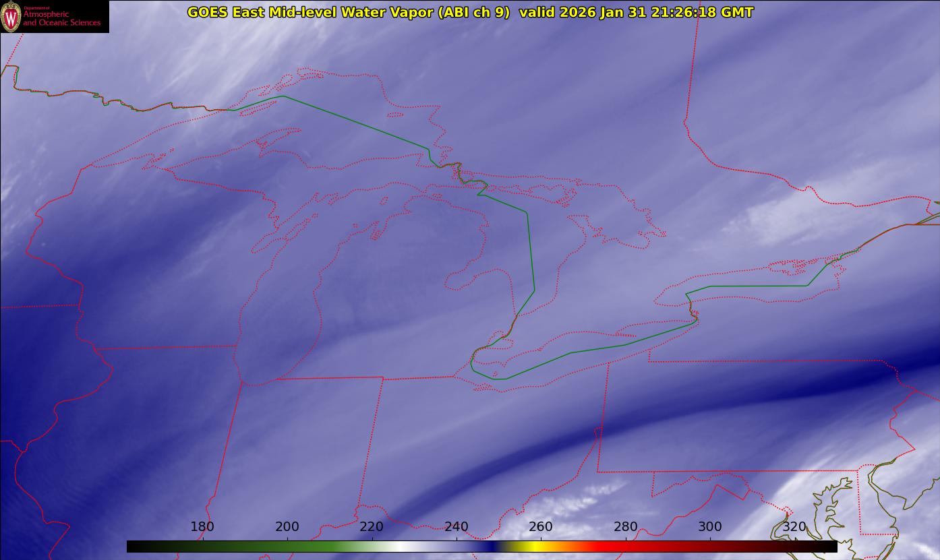Click the 300 label on the colorbar

710,527
